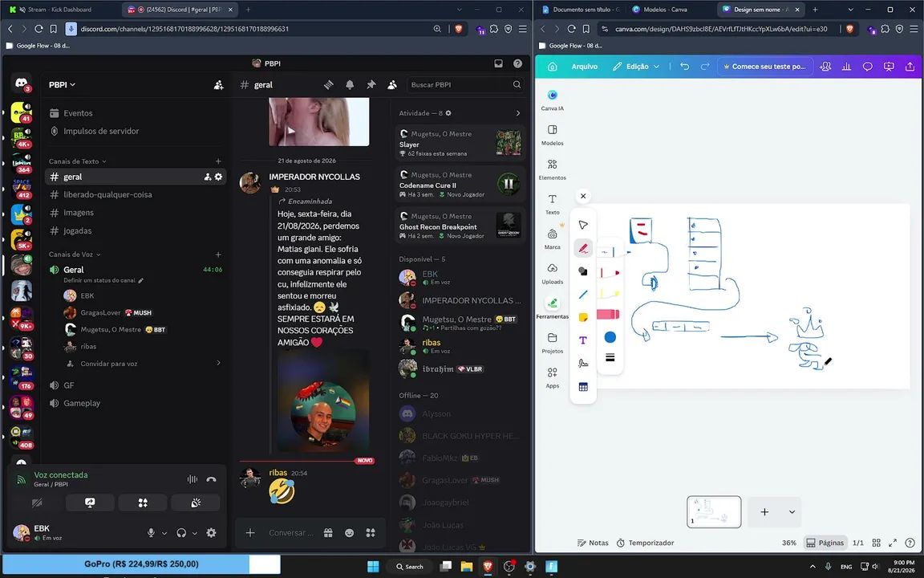This screenshot has height=578, width=924.
Task: Select the red draw pen tool
Action: pos(583,248)
